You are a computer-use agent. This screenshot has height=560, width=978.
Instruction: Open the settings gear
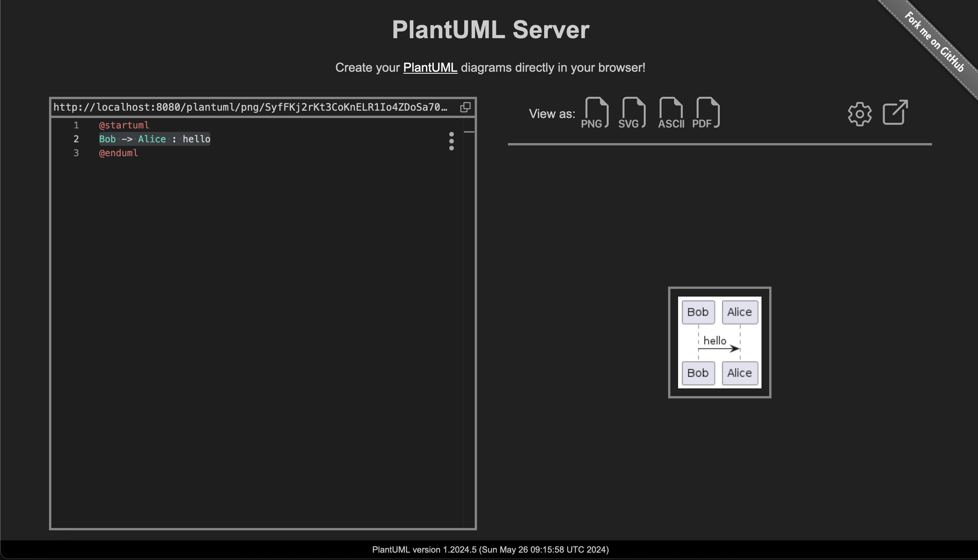[x=860, y=114]
